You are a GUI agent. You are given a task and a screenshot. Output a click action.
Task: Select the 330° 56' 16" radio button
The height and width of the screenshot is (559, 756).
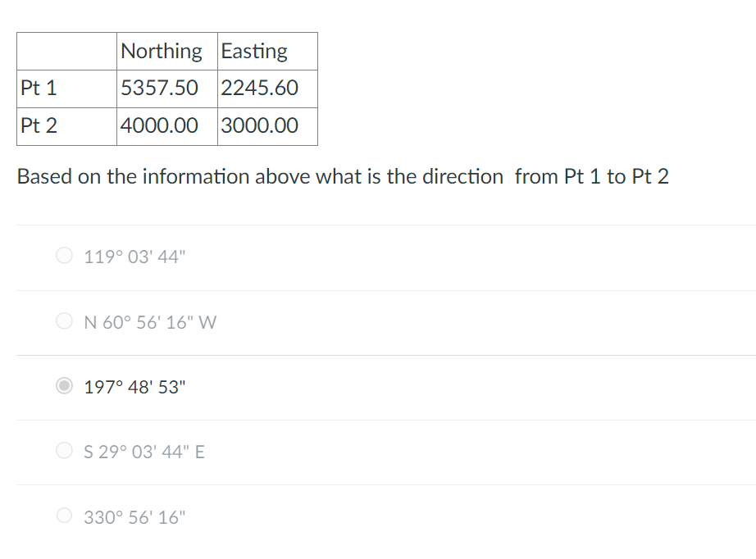click(64, 516)
